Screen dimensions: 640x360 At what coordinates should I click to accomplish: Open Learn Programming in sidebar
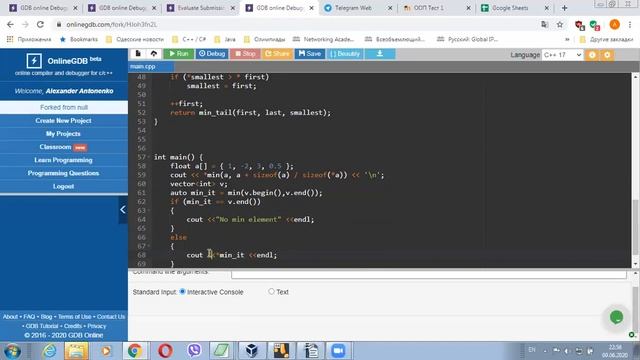click(63, 160)
